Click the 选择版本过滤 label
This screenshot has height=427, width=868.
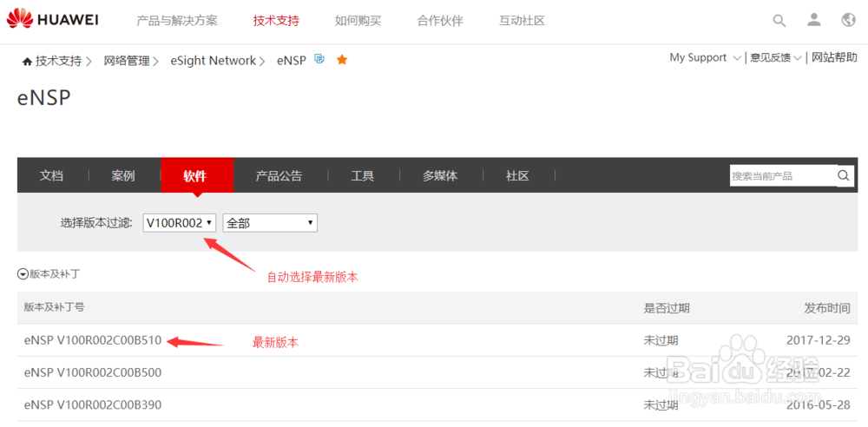coord(96,223)
